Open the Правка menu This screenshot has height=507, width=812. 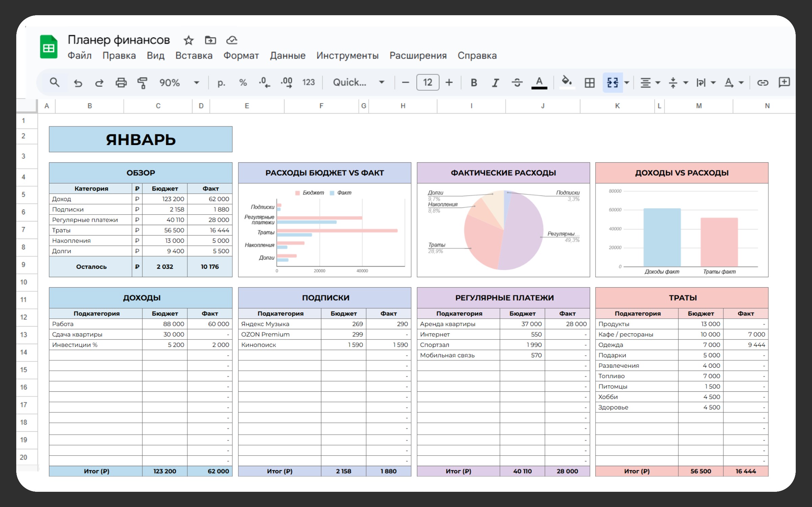[119, 55]
